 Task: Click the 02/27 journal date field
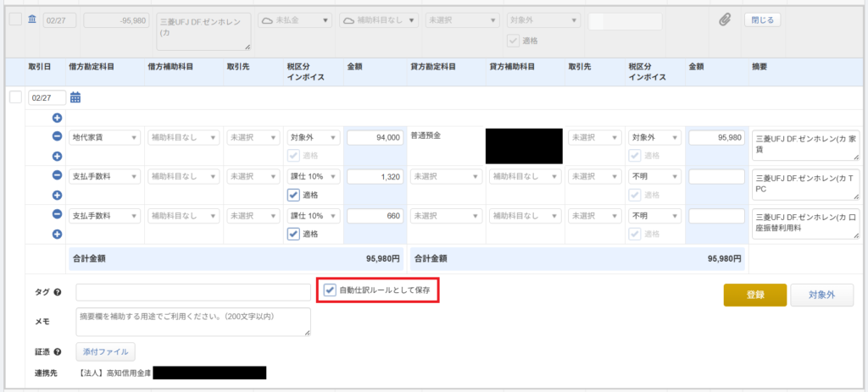[47, 97]
